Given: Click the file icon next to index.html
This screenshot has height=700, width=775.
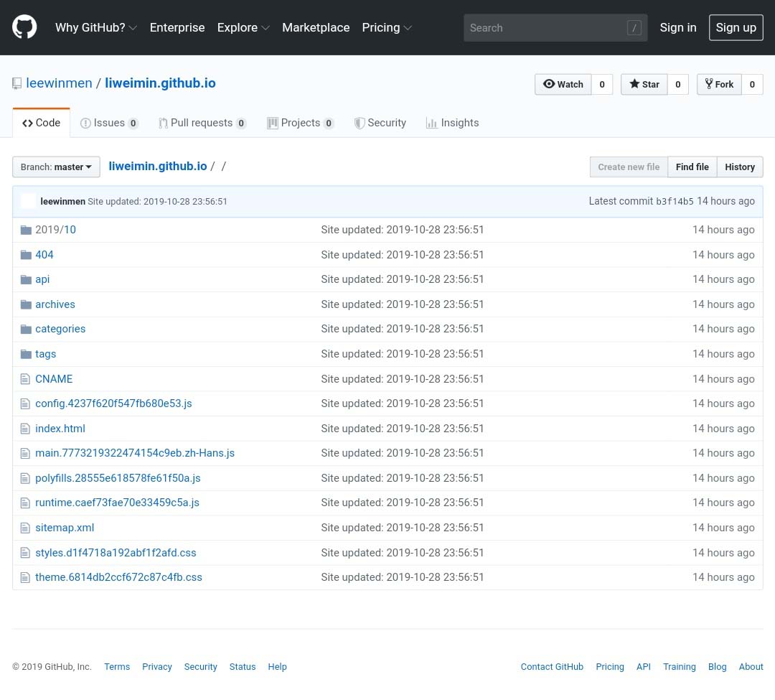Looking at the screenshot, I should pos(26,429).
